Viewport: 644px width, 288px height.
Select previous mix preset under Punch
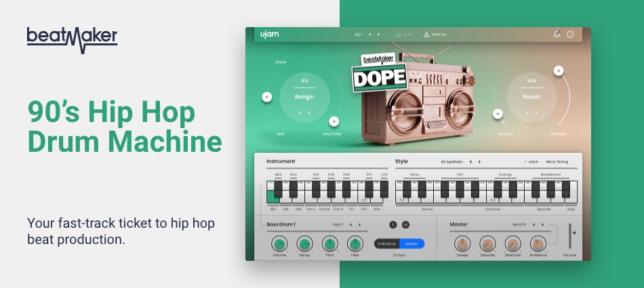coord(527,112)
